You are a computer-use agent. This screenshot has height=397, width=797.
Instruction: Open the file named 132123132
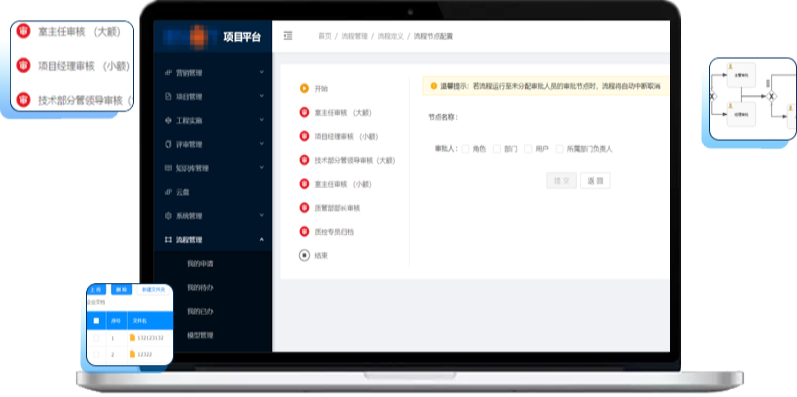coord(150,338)
